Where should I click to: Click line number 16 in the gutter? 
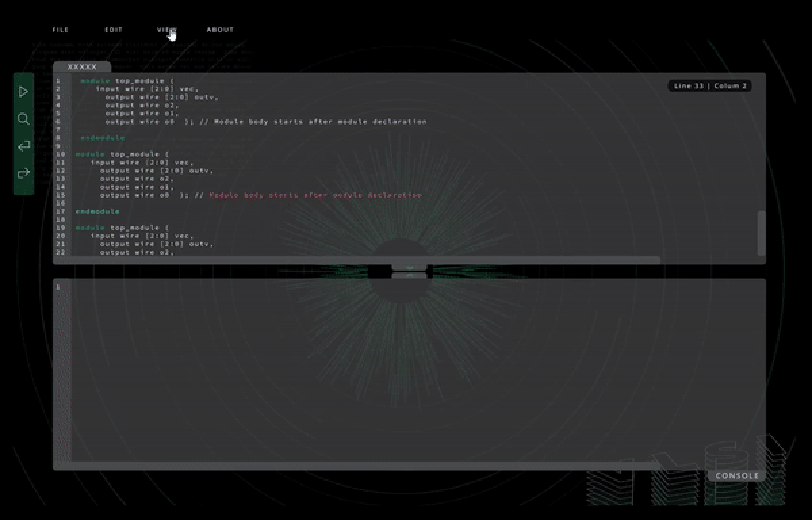pyautogui.click(x=60, y=203)
